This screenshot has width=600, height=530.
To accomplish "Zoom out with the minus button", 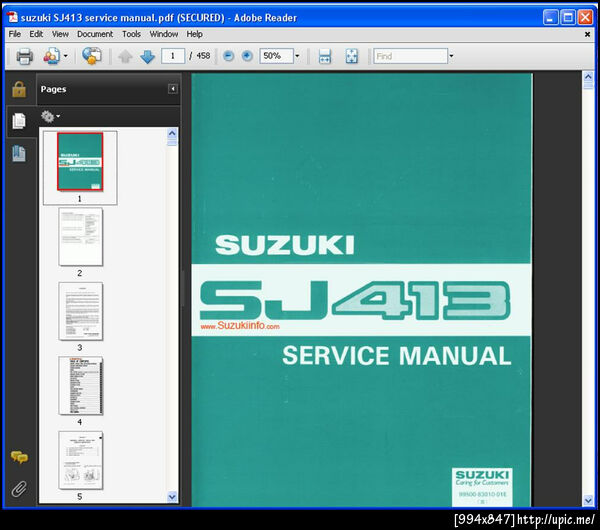I will [x=228, y=56].
